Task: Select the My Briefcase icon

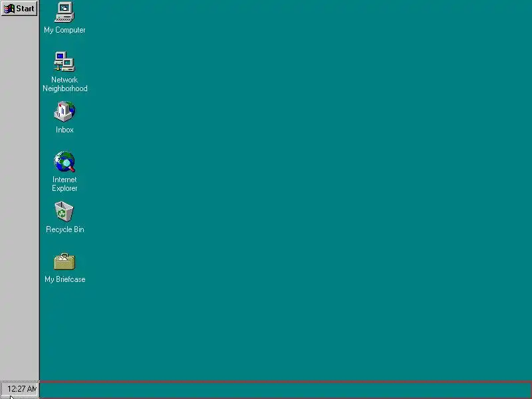Action: (x=65, y=261)
